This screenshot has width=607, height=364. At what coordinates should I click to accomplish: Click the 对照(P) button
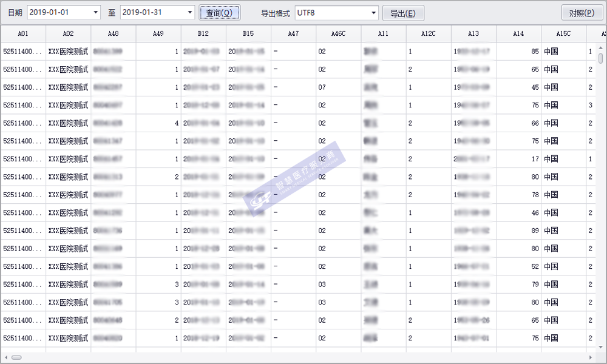tap(582, 13)
